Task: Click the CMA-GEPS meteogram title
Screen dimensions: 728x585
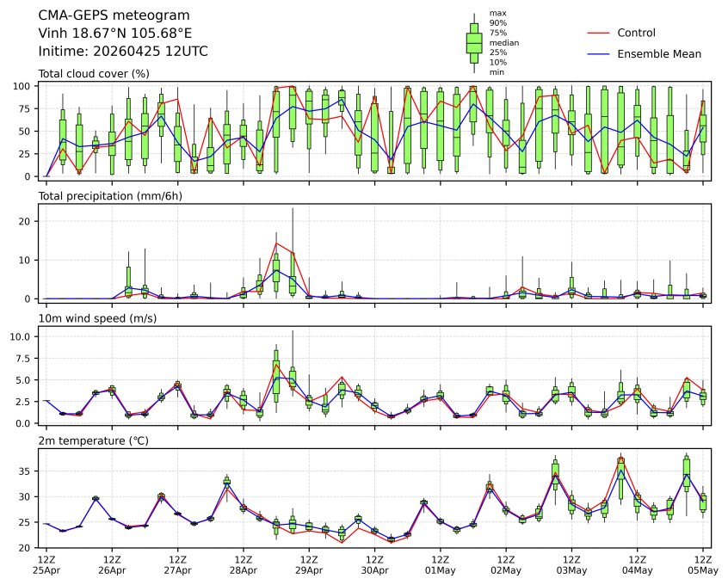Action: (x=114, y=15)
